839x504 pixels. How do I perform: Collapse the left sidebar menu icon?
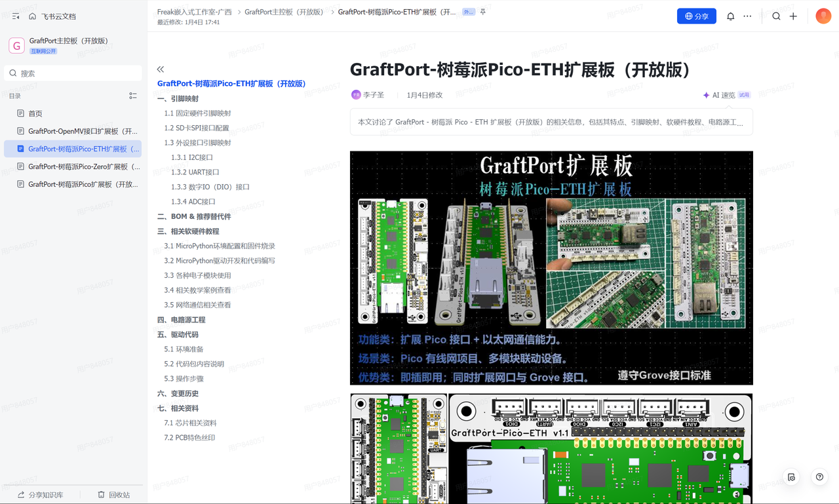point(16,16)
